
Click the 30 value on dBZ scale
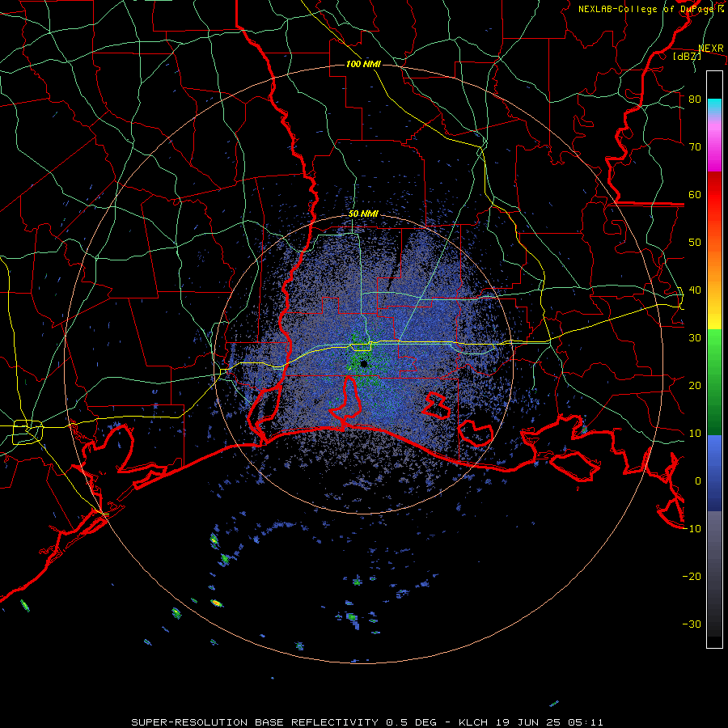pyautogui.click(x=695, y=337)
